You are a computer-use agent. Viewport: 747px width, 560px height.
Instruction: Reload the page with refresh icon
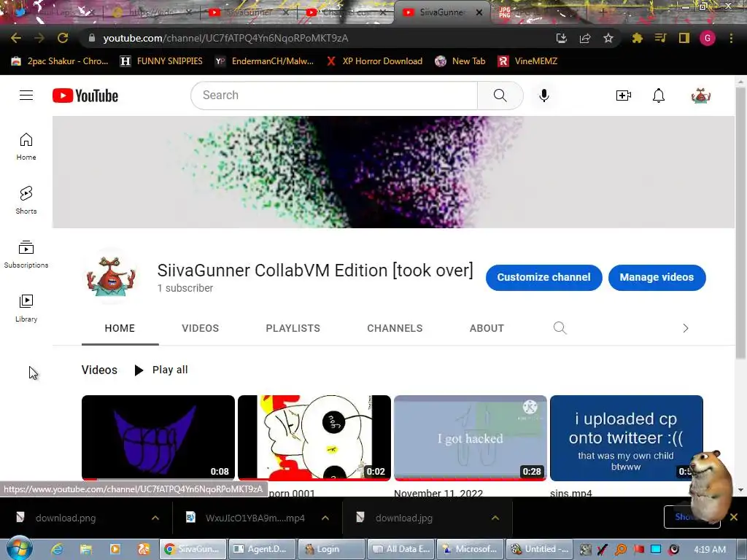point(63,38)
